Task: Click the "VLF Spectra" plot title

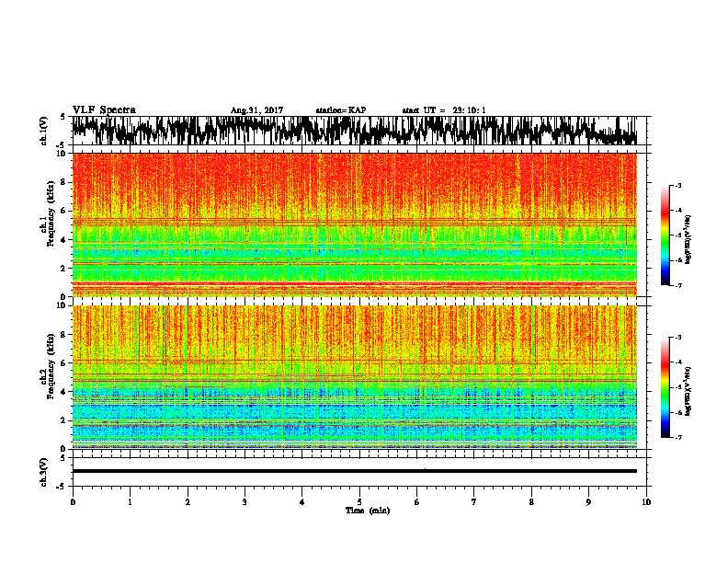Action: click(x=104, y=110)
